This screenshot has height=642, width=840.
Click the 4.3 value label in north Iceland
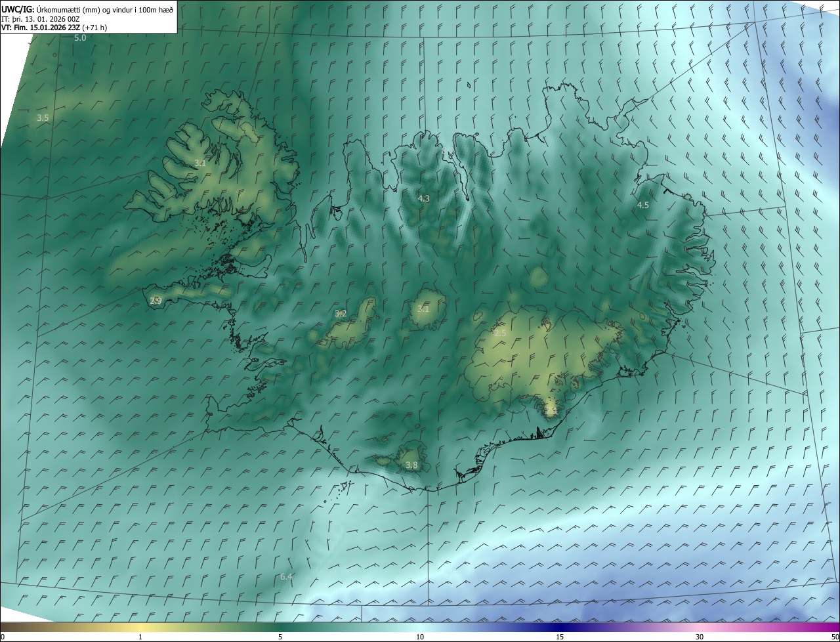tap(424, 198)
